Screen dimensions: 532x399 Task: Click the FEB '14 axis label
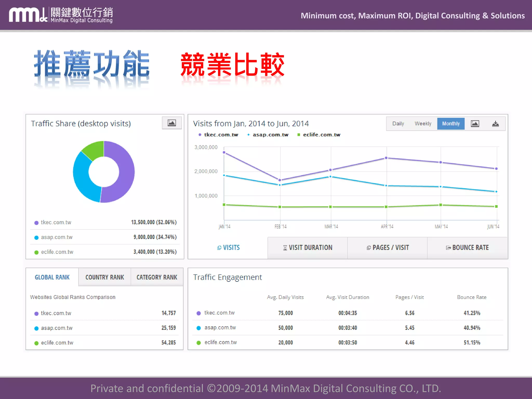[281, 227]
